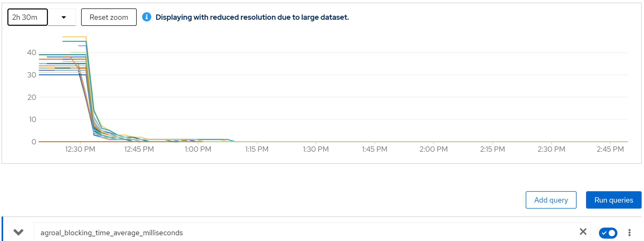
Task: Open the query kebab menu
Action: pyautogui.click(x=629, y=233)
